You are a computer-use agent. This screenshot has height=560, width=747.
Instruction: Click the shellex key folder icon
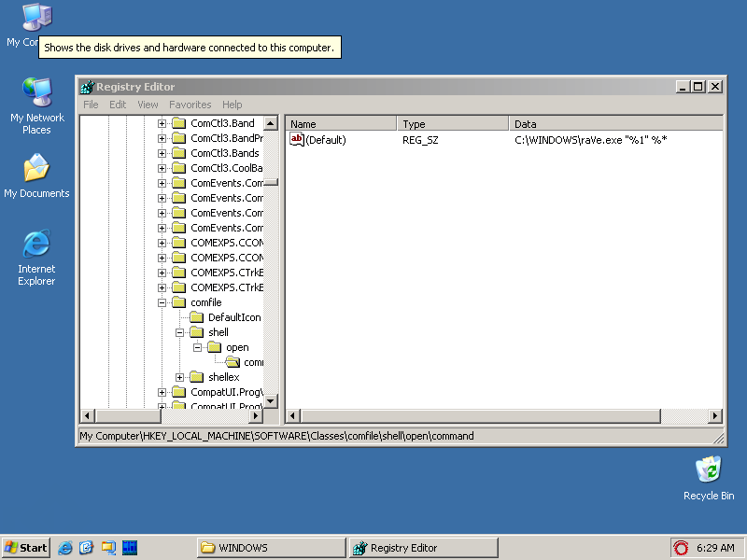196,377
